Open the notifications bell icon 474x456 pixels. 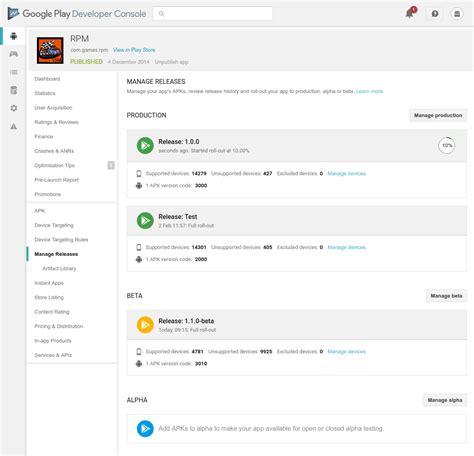coord(410,13)
